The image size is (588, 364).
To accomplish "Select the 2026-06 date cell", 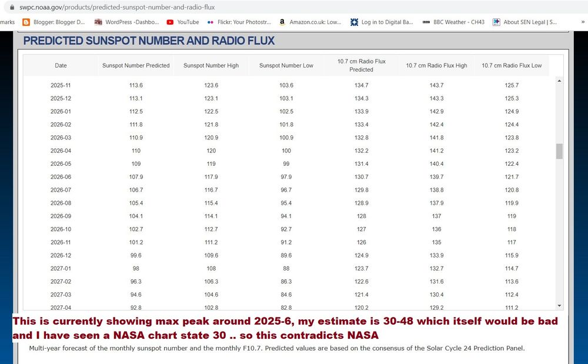I will click(x=61, y=177).
